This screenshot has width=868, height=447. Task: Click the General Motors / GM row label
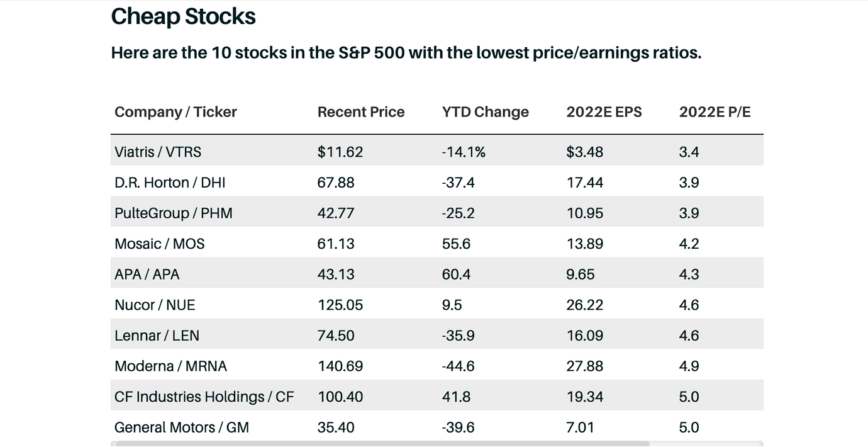(182, 427)
